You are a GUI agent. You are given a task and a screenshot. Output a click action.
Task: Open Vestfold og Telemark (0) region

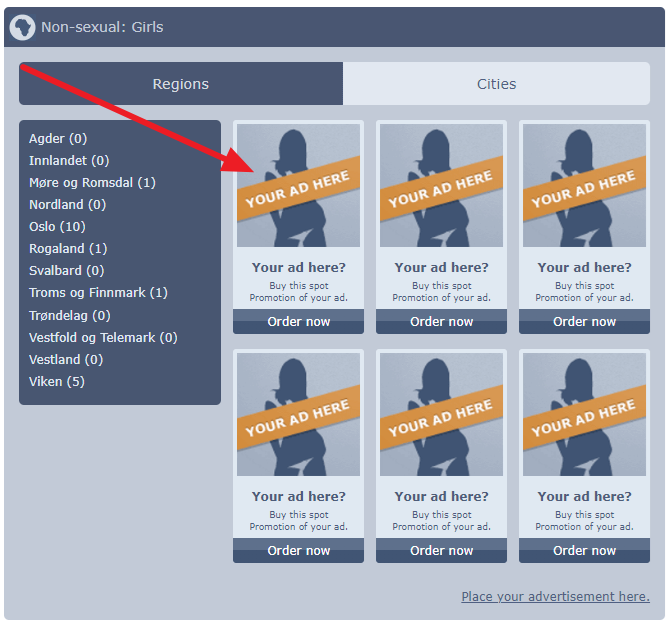click(103, 338)
